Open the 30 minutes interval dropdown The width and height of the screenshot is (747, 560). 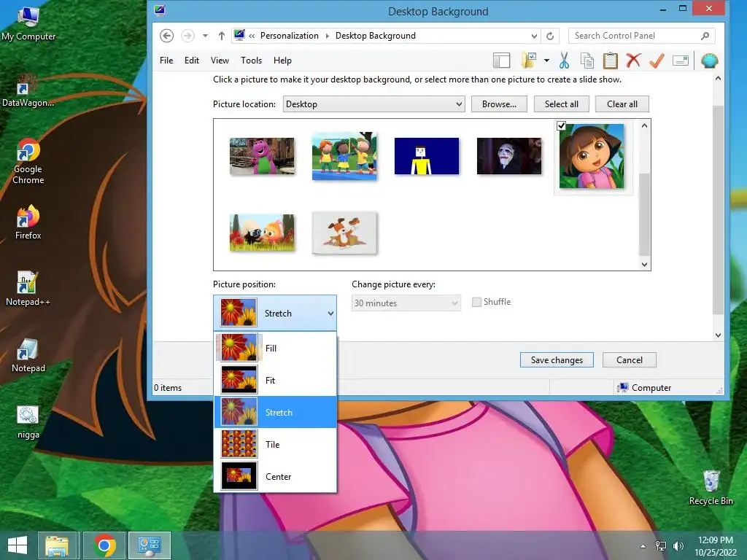(x=406, y=303)
